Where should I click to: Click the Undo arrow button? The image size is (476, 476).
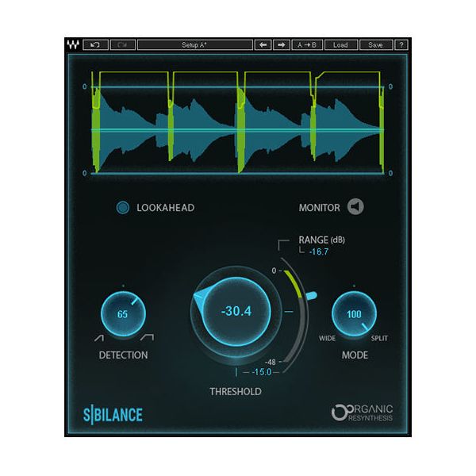tap(94, 45)
